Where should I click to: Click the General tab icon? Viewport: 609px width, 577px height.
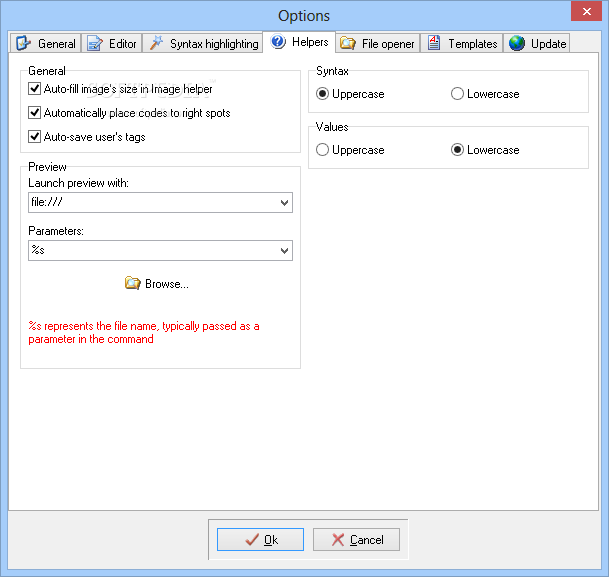(x=23, y=43)
